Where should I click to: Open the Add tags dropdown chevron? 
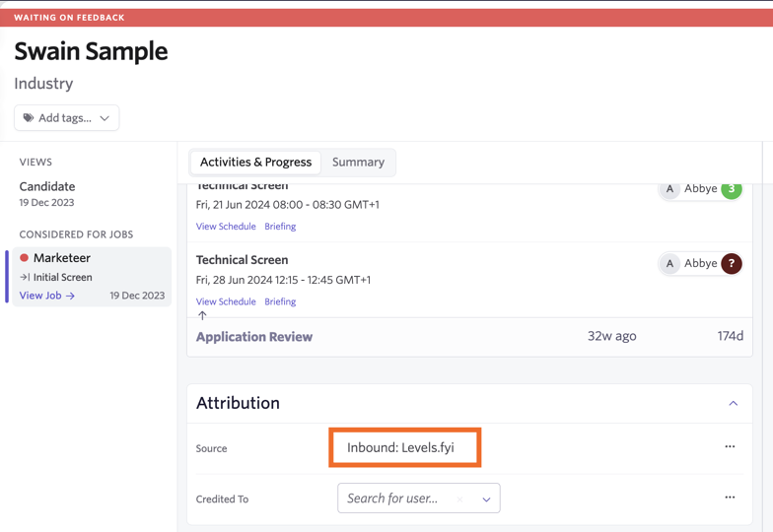pyautogui.click(x=105, y=118)
